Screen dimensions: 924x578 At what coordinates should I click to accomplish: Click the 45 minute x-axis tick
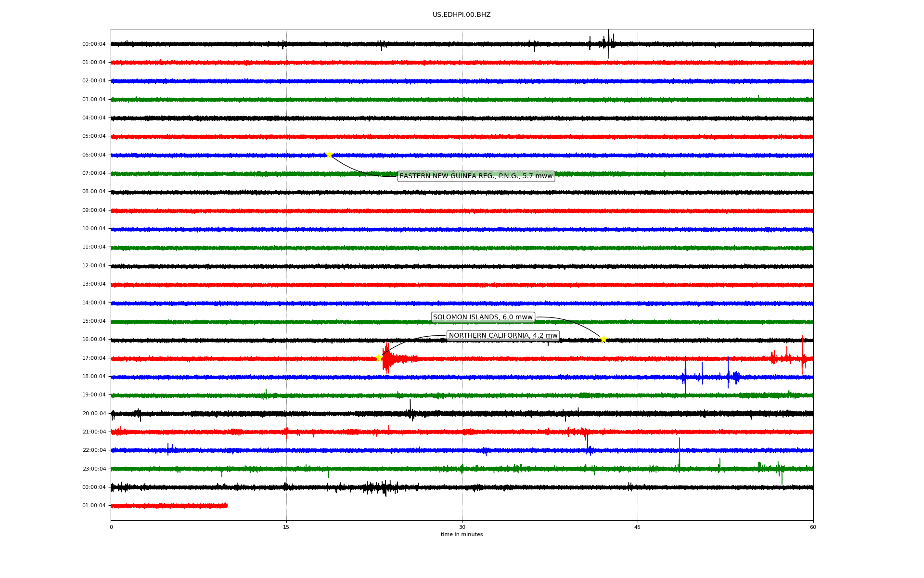(x=638, y=527)
